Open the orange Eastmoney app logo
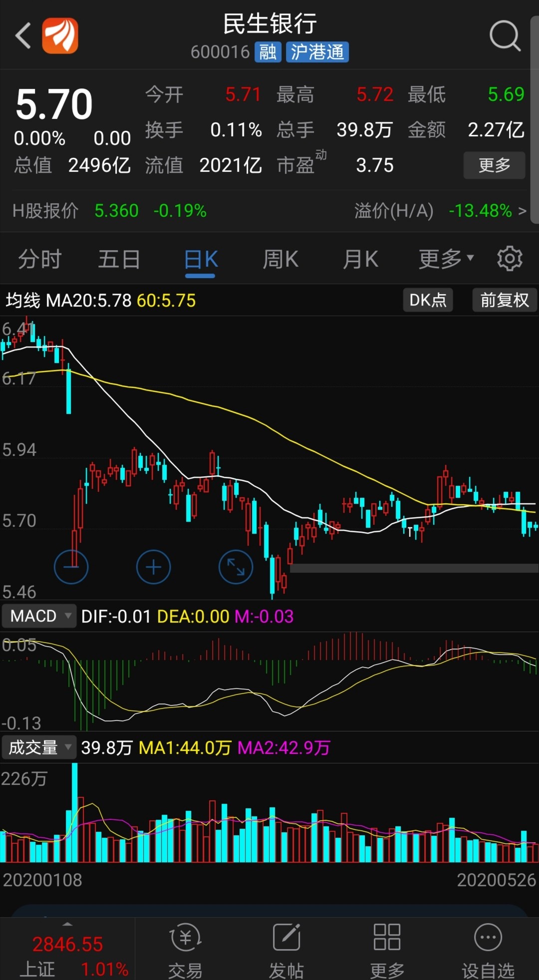The height and width of the screenshot is (980, 539). [x=60, y=36]
